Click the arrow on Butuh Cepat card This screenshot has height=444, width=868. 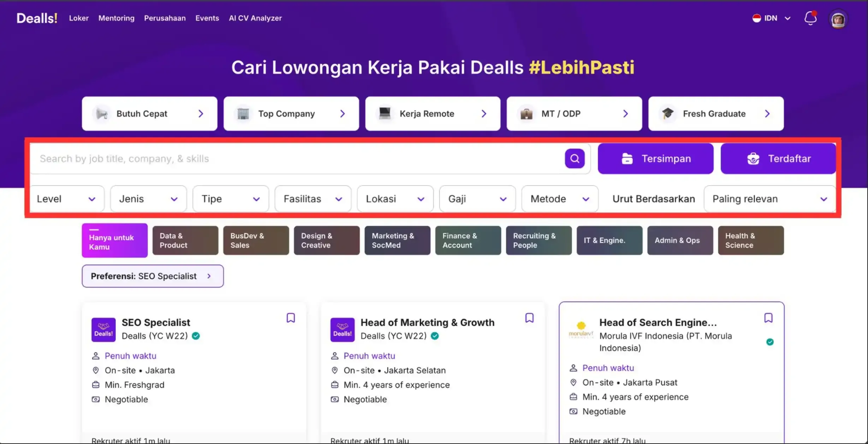(201, 114)
